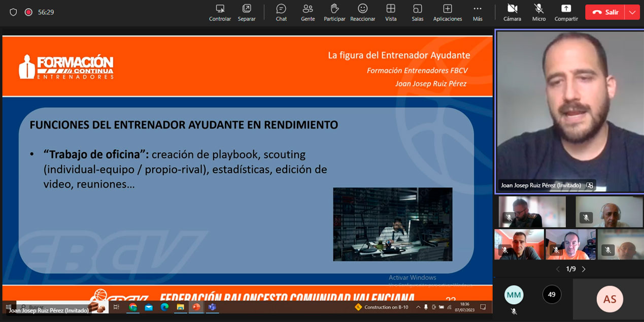Open the Vista layout options

(391, 12)
